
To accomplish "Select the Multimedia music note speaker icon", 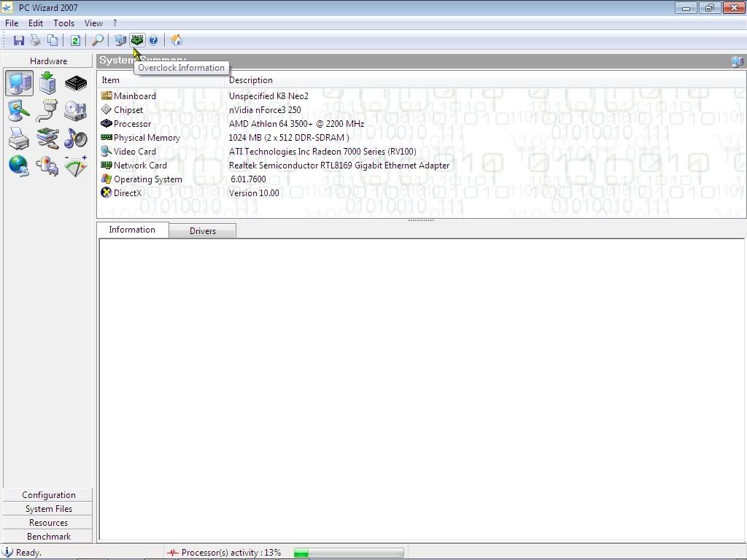I will pos(76,139).
